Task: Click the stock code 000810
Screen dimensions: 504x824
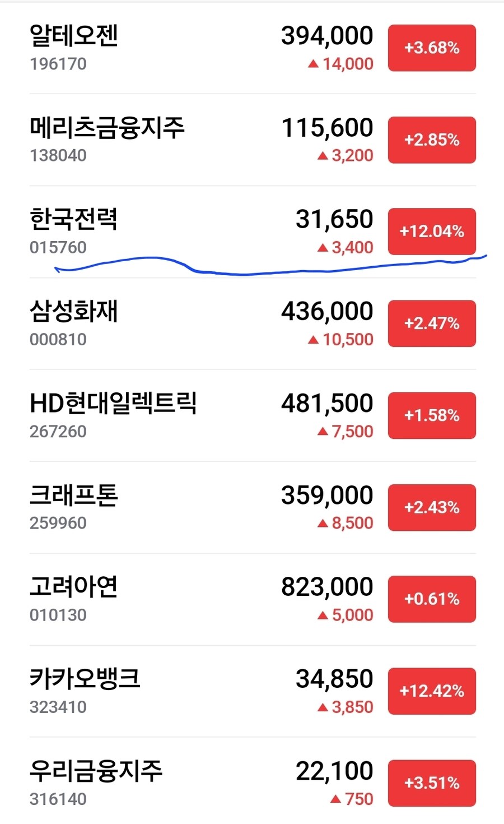Action: (x=58, y=340)
